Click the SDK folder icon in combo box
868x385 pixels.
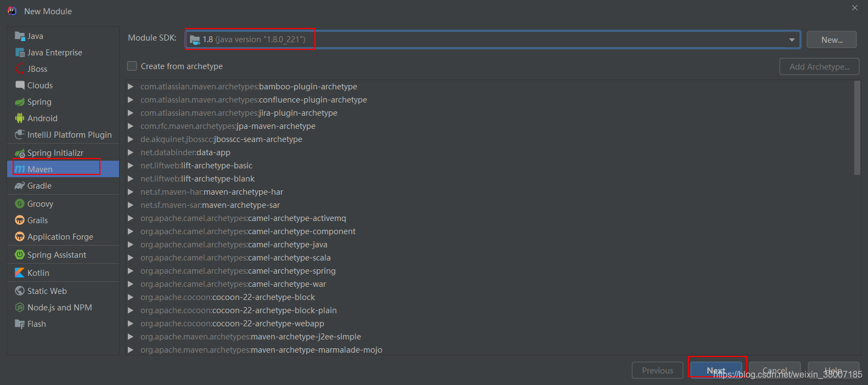[195, 39]
